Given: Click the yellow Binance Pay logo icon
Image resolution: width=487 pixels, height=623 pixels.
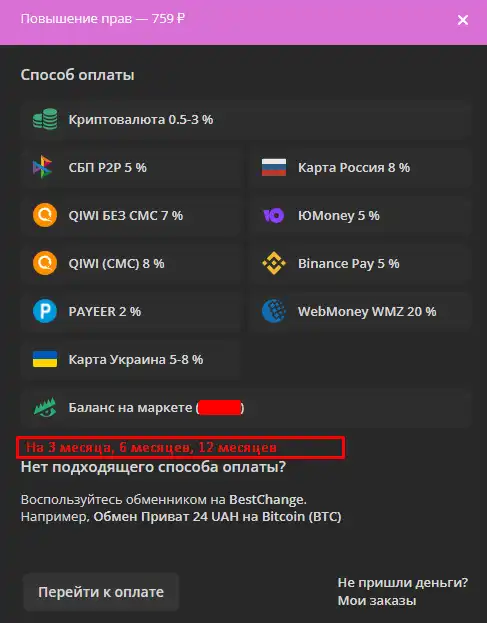Looking at the screenshot, I should 274,263.
